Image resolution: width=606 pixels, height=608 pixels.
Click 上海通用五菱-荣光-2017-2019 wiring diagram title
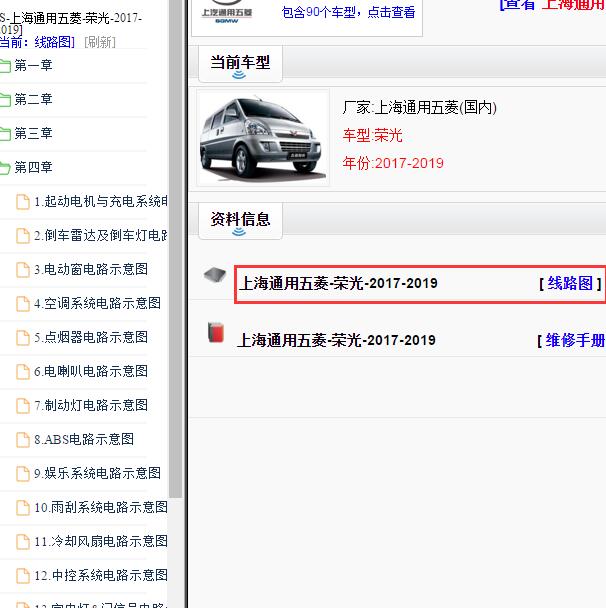pyautogui.click(x=338, y=283)
